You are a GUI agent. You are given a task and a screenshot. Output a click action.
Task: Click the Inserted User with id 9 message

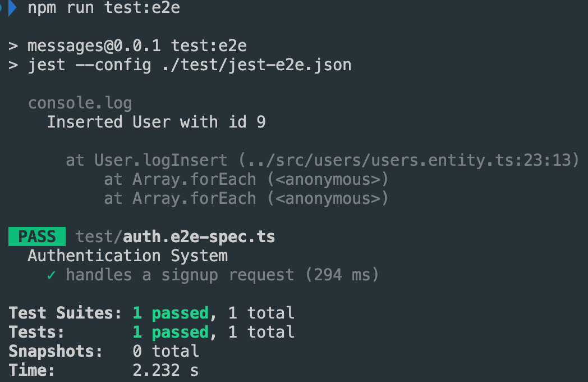156,122
